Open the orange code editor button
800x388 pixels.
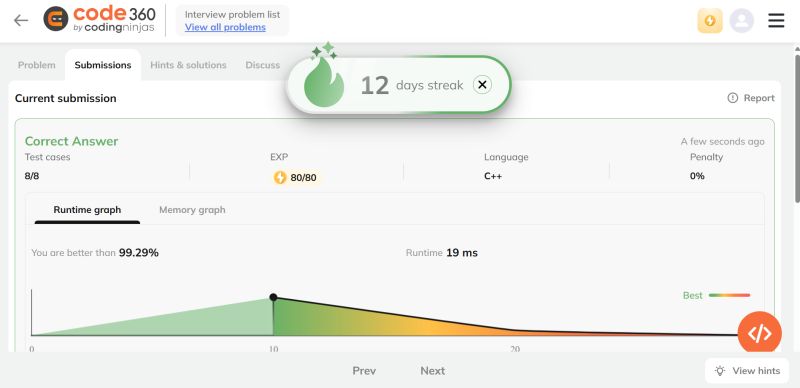click(760, 333)
